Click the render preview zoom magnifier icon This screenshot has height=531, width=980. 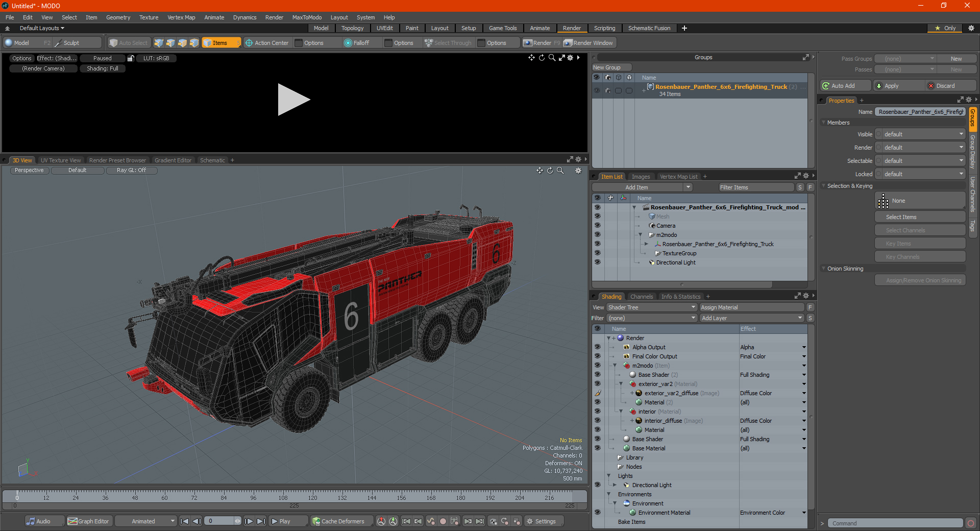tap(552, 58)
